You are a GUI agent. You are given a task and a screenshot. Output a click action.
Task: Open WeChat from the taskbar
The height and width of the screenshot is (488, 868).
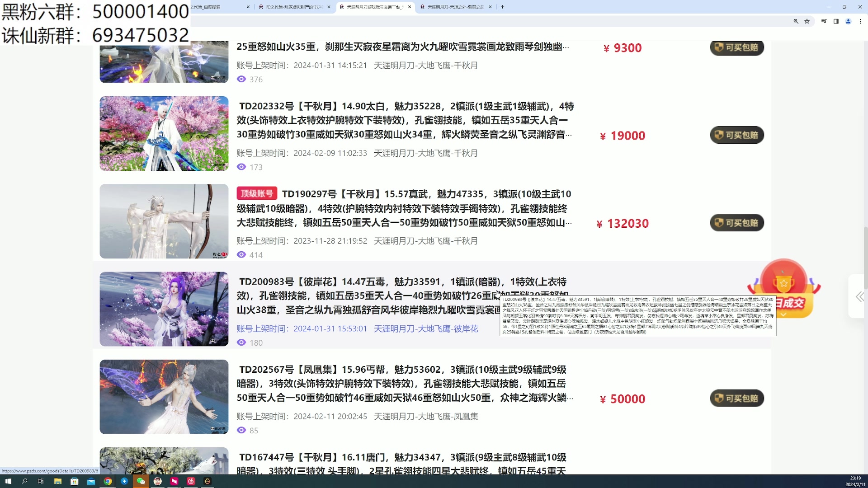pos(141,481)
